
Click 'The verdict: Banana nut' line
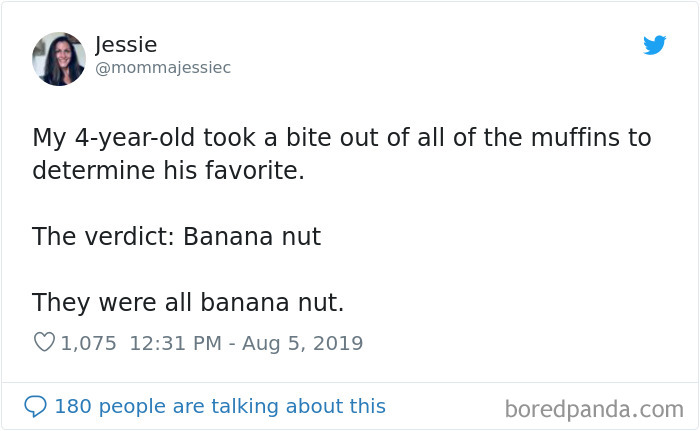pyautogui.click(x=176, y=237)
